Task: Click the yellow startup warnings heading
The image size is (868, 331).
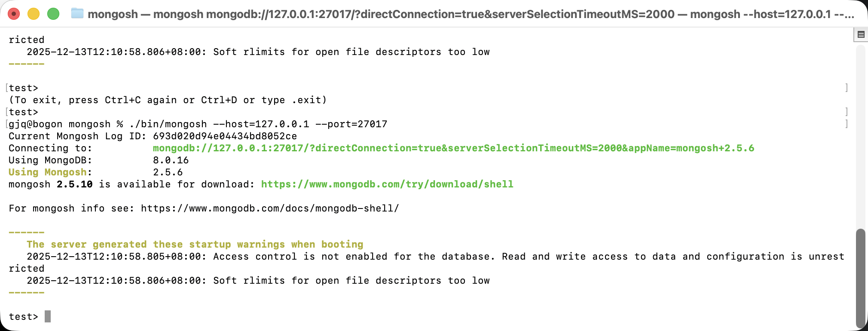Action: [195, 245]
